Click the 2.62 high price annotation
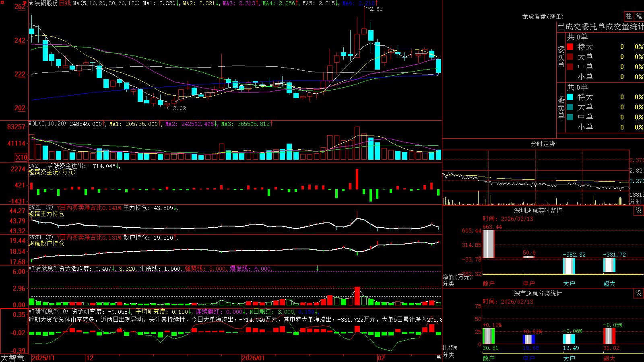Image resolution: width=644 pixels, height=362 pixels. [376, 9]
